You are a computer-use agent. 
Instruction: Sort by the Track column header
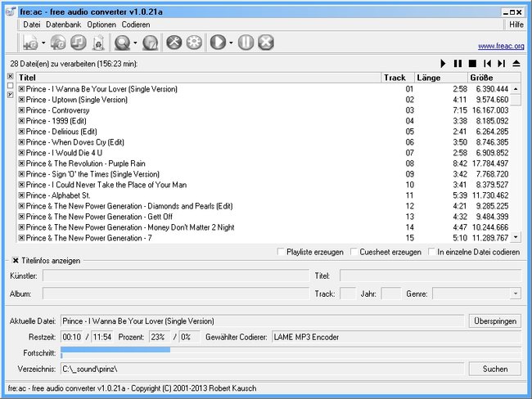[x=398, y=78]
